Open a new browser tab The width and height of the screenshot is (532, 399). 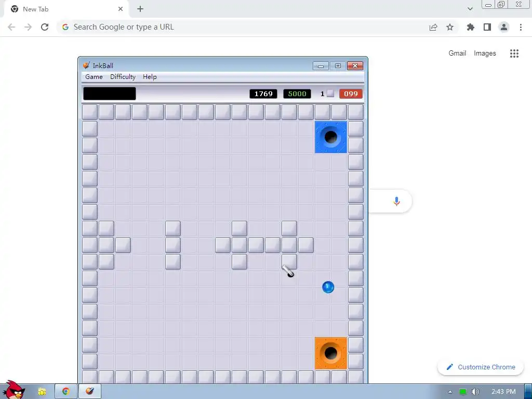point(140,9)
